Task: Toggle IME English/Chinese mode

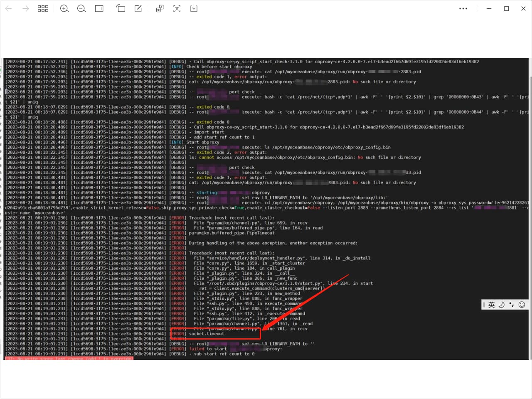Action: pos(492,305)
